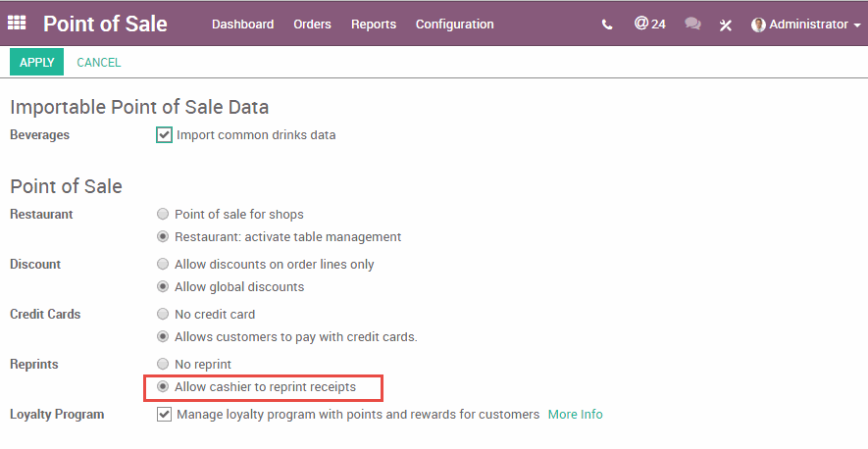Uncheck Import common drinks data
The width and height of the screenshot is (868, 449).
(x=164, y=135)
